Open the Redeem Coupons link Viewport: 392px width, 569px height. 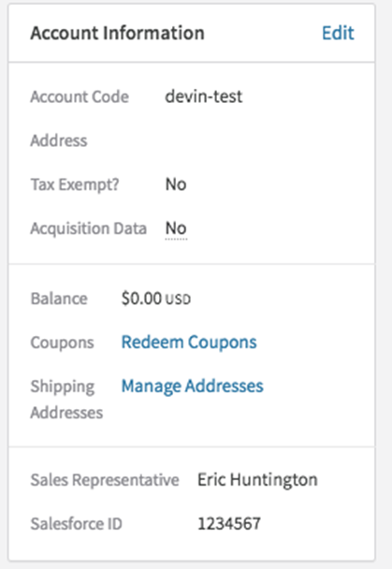tap(189, 343)
